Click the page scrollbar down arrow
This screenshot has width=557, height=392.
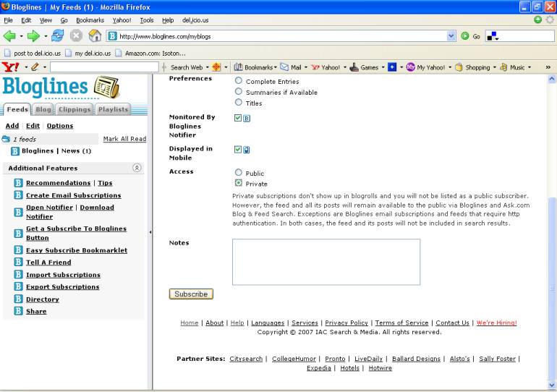click(x=552, y=385)
